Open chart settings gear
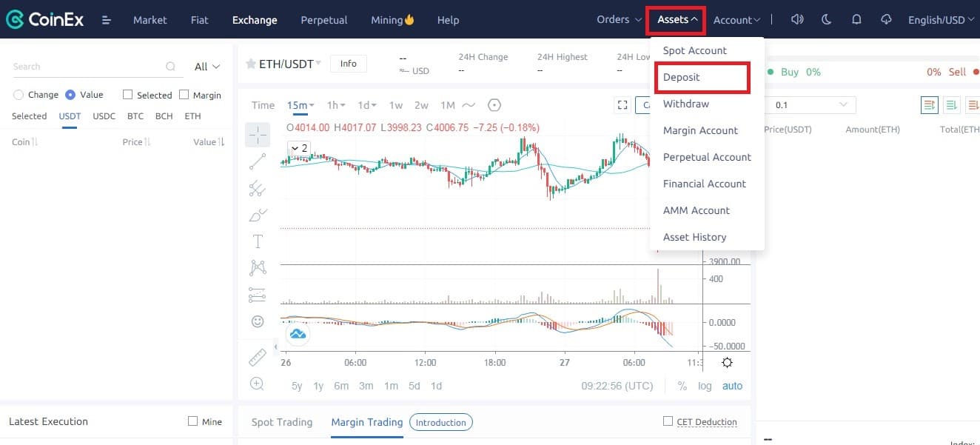This screenshot has width=980, height=445. [727, 363]
